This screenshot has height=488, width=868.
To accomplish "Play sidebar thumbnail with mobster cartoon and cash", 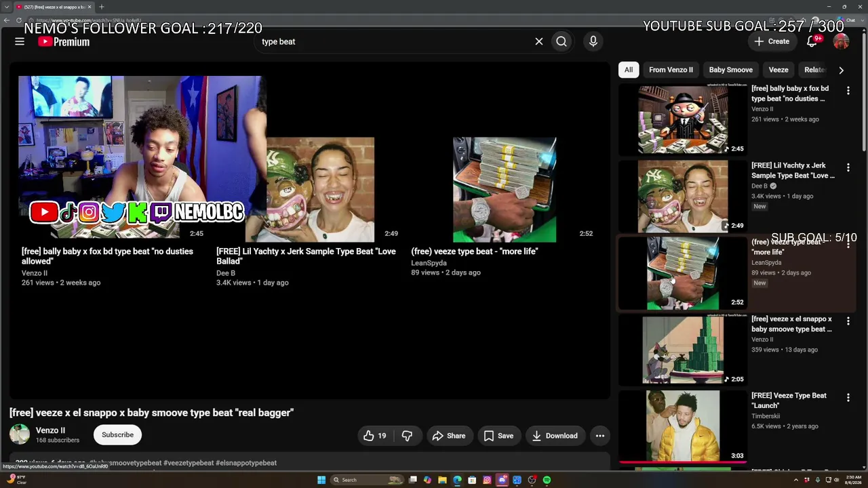I will pyautogui.click(x=683, y=119).
